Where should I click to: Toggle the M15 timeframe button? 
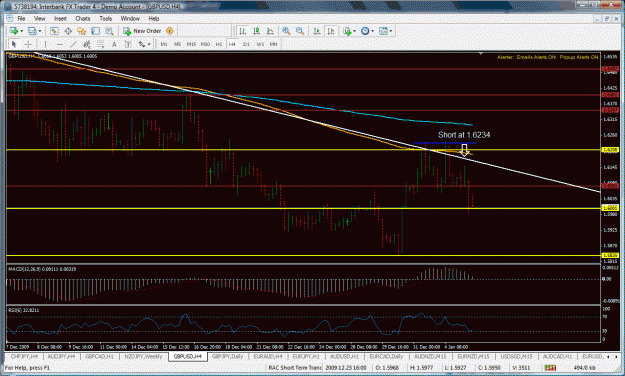point(191,44)
